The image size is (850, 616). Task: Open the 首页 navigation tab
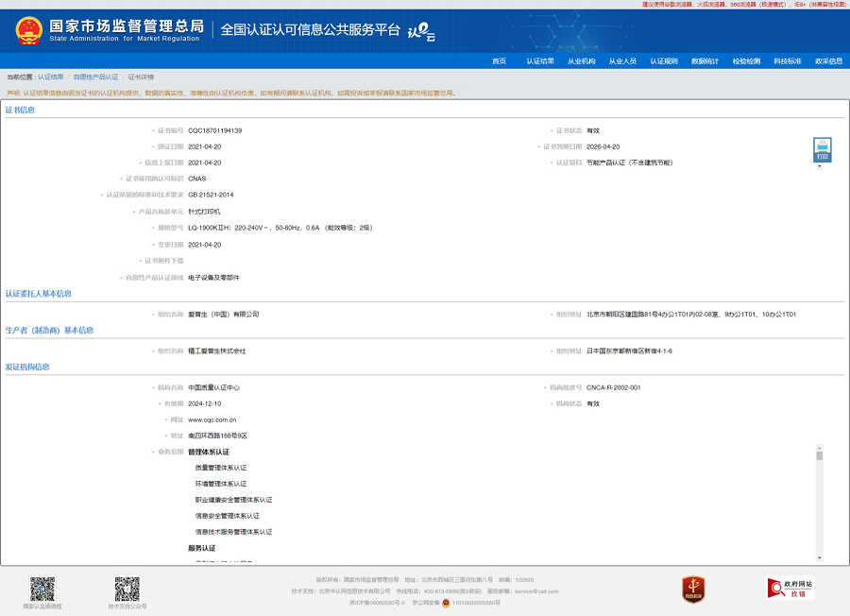499,60
